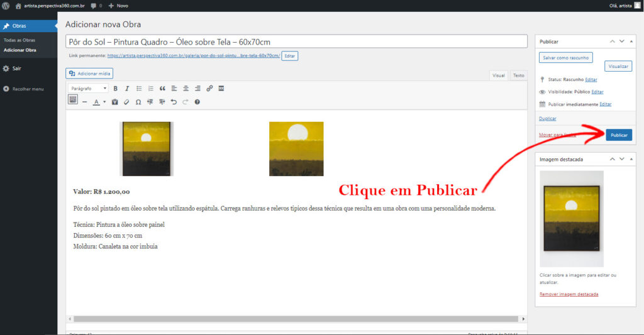Collapse the Imagem destacada panel
Viewport: 644px width, 335px height.
[631, 159]
